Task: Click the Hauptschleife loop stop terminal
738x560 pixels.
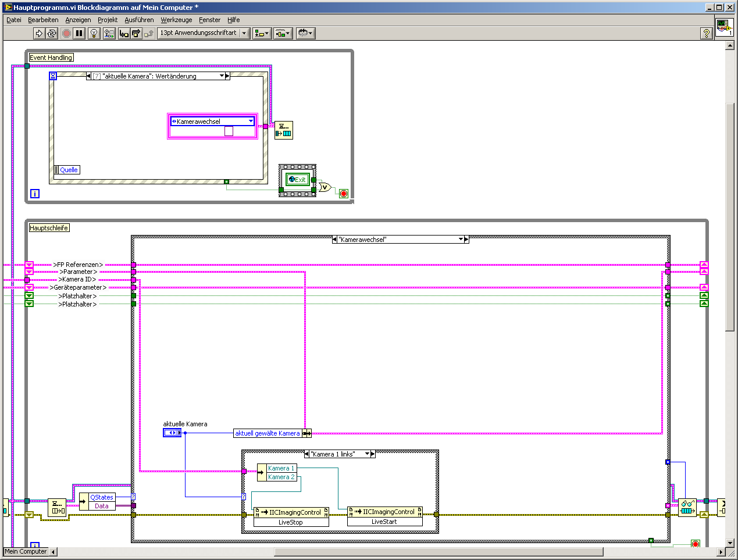Action: pos(695,544)
